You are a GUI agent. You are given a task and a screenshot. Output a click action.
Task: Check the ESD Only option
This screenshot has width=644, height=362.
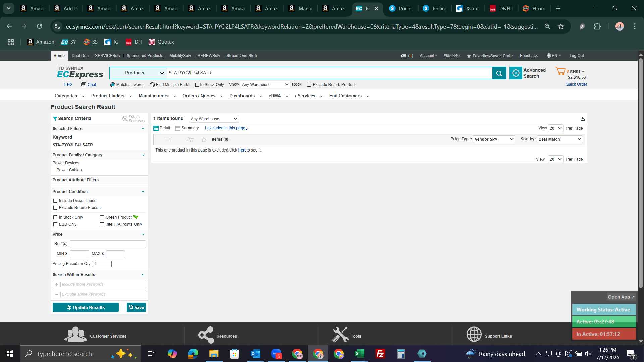point(55,224)
